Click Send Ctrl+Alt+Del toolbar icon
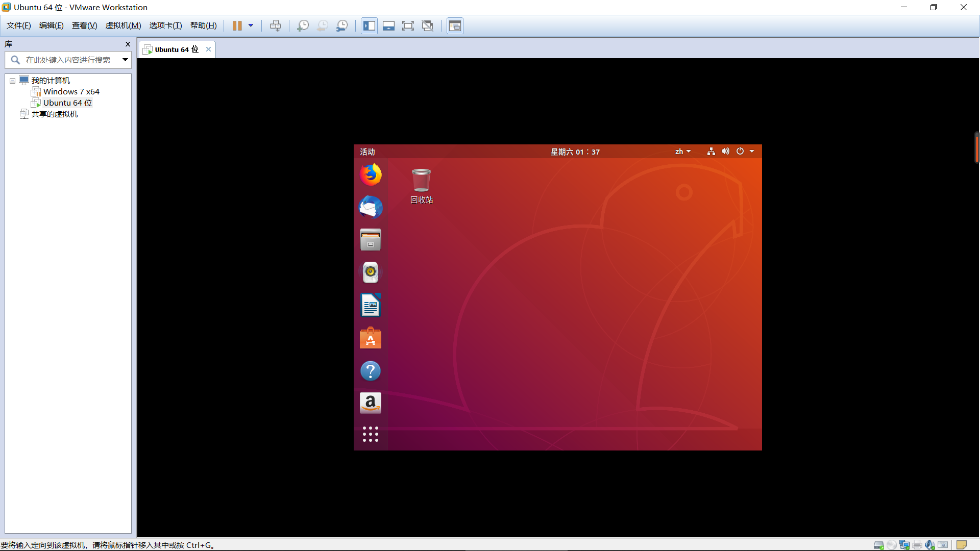The width and height of the screenshot is (980, 551). coord(275,26)
